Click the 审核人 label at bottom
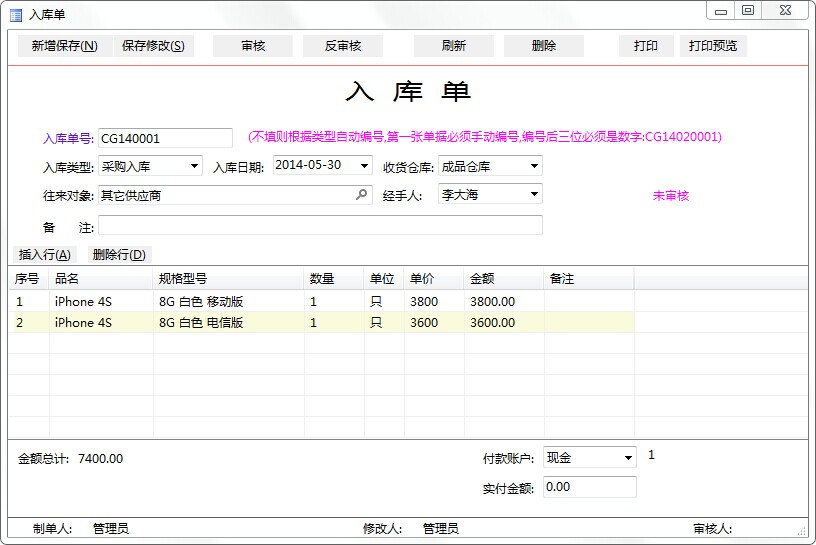The height and width of the screenshot is (545, 816). pyautogui.click(x=712, y=529)
